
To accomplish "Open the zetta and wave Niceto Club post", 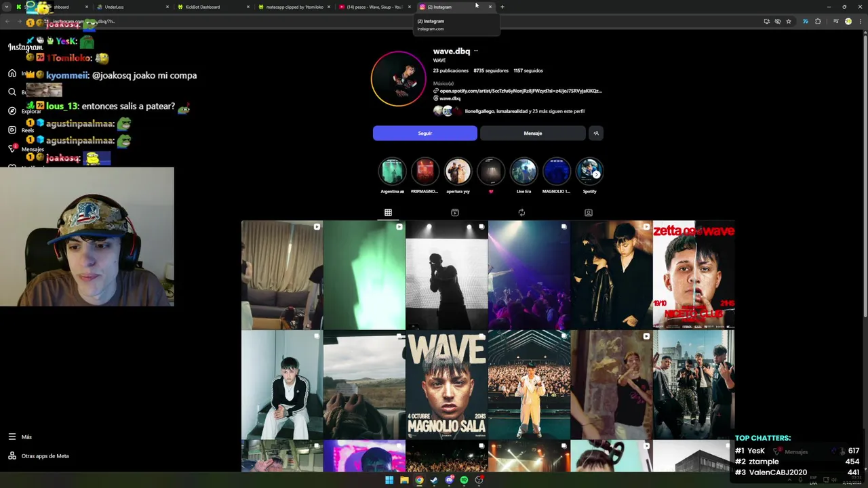I will [x=694, y=275].
